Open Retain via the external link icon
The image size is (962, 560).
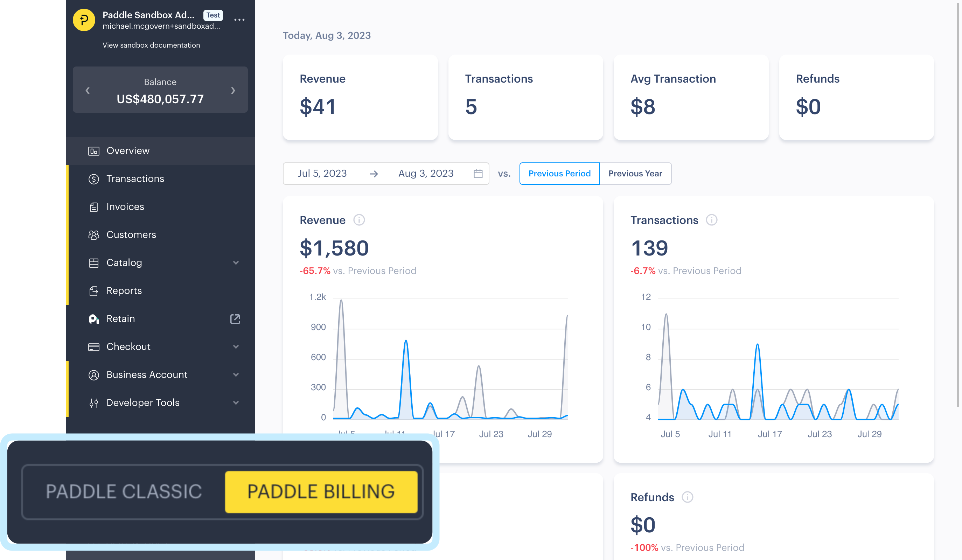pyautogui.click(x=235, y=319)
